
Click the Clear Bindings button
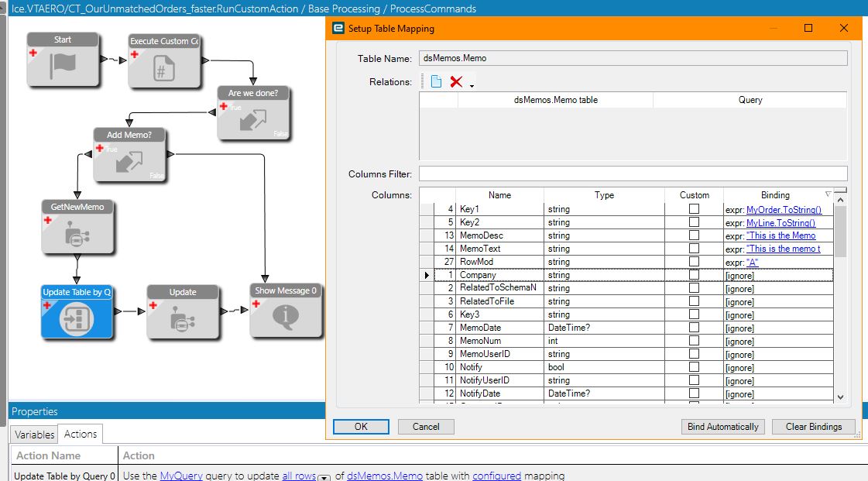pos(814,427)
